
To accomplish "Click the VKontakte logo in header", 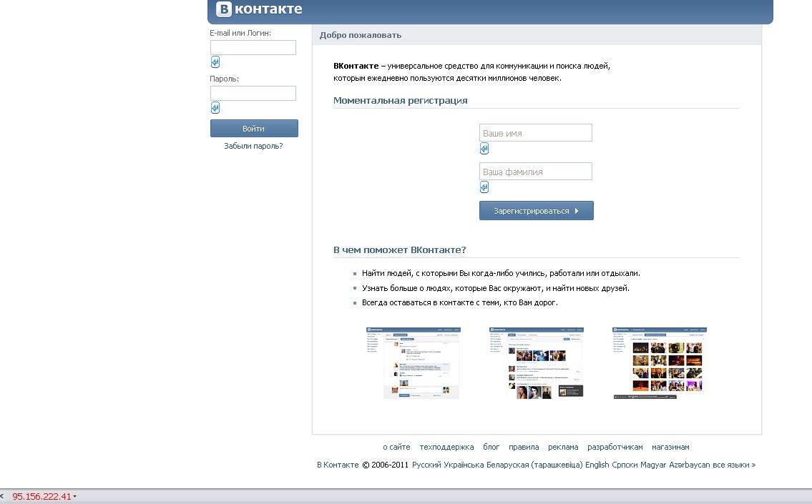I will (259, 9).
